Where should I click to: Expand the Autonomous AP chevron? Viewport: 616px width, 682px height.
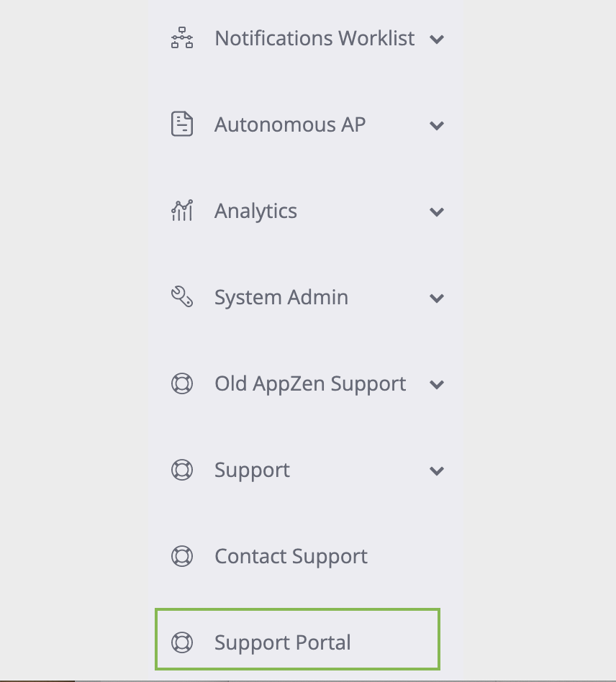tap(437, 126)
